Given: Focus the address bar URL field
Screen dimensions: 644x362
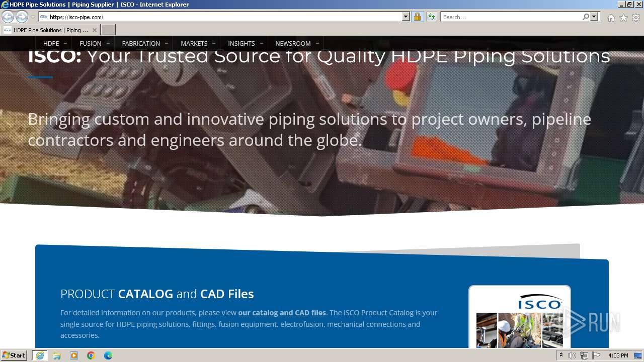Looking at the screenshot, I should click(225, 17).
